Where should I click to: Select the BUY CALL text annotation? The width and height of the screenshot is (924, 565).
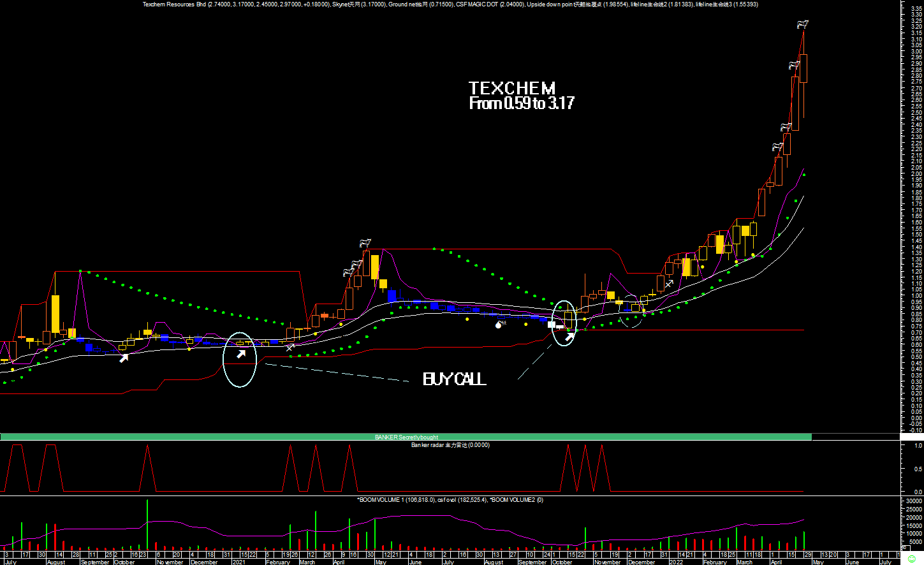455,379
